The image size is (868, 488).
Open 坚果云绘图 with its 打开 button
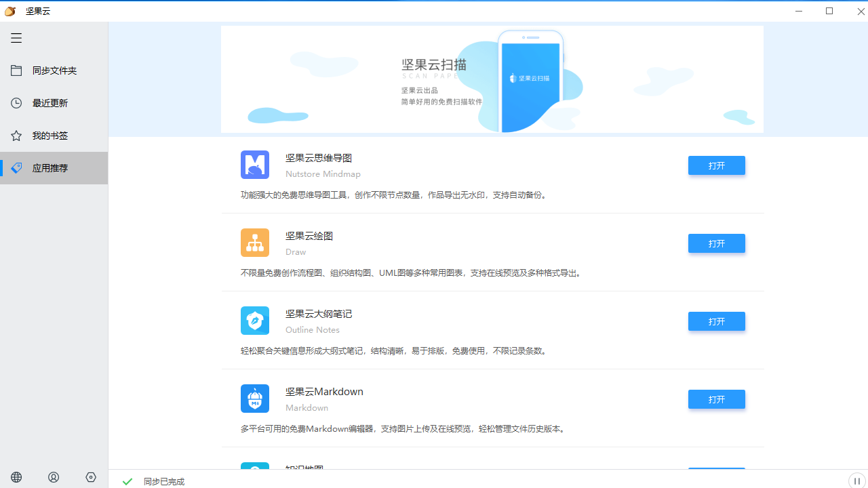[716, 243]
